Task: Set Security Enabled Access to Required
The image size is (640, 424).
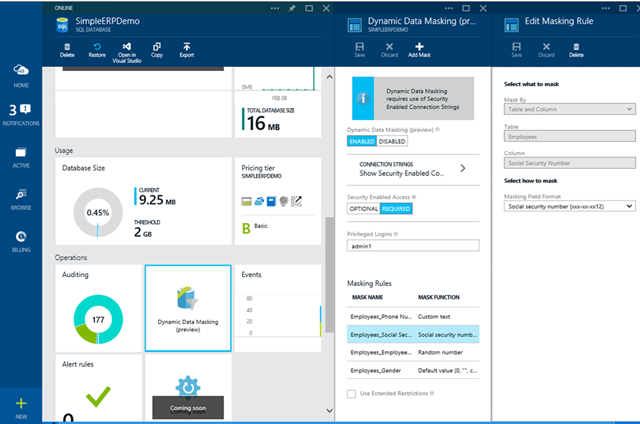Action: tap(396, 209)
